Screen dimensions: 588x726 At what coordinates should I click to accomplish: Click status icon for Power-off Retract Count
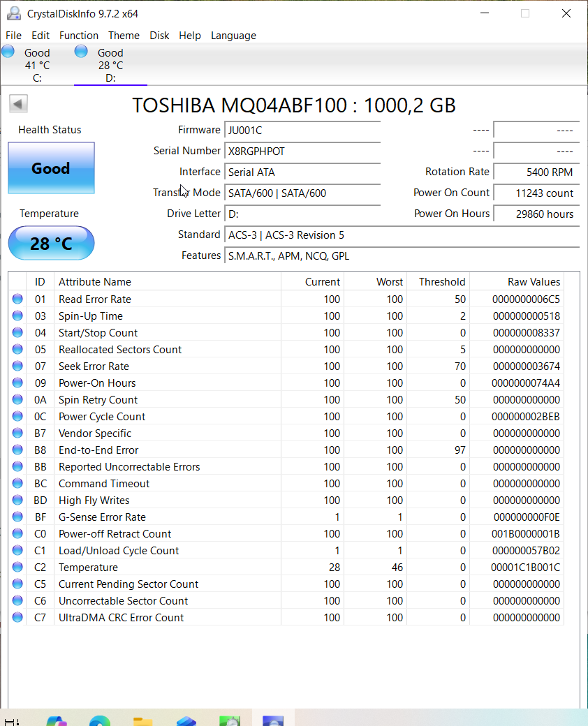pyautogui.click(x=17, y=533)
